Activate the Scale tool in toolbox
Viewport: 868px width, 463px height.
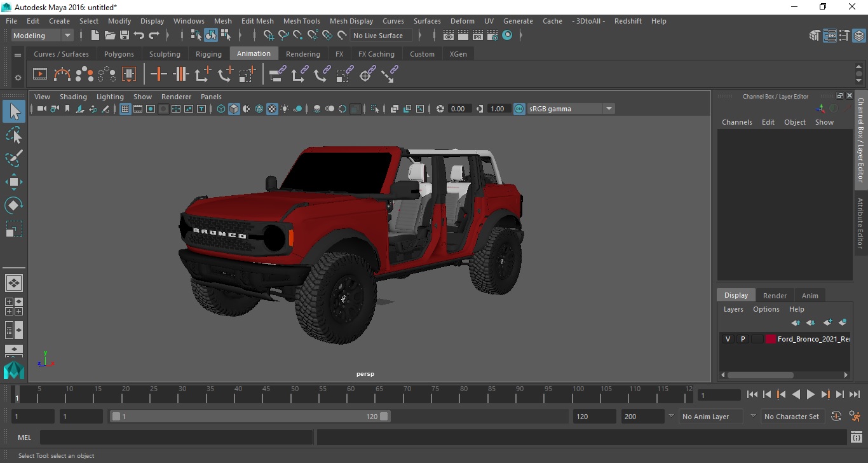[x=14, y=228]
